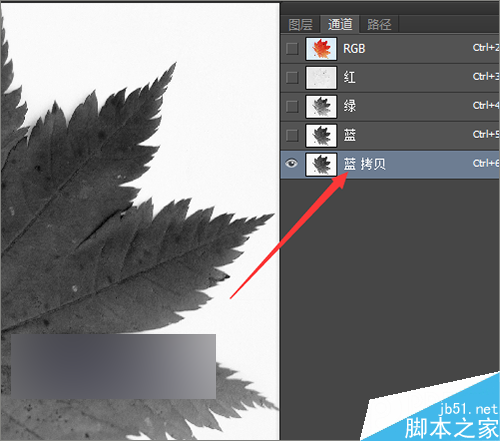Viewport: 500px width, 441px height.
Task: Select the 绿 channel label
Action: (349, 107)
